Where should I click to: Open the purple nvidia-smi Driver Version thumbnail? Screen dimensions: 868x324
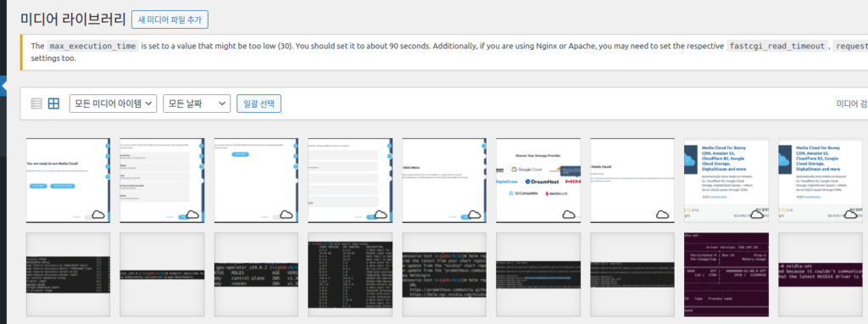726,275
